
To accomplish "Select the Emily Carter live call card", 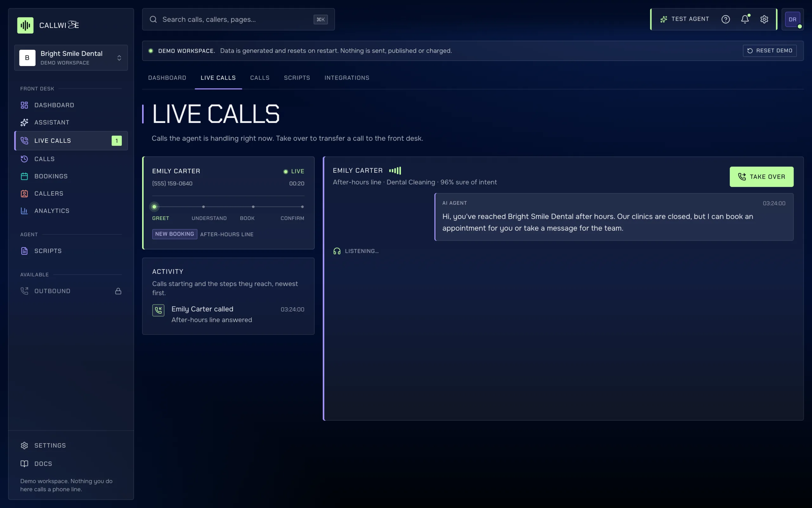I will (228, 203).
